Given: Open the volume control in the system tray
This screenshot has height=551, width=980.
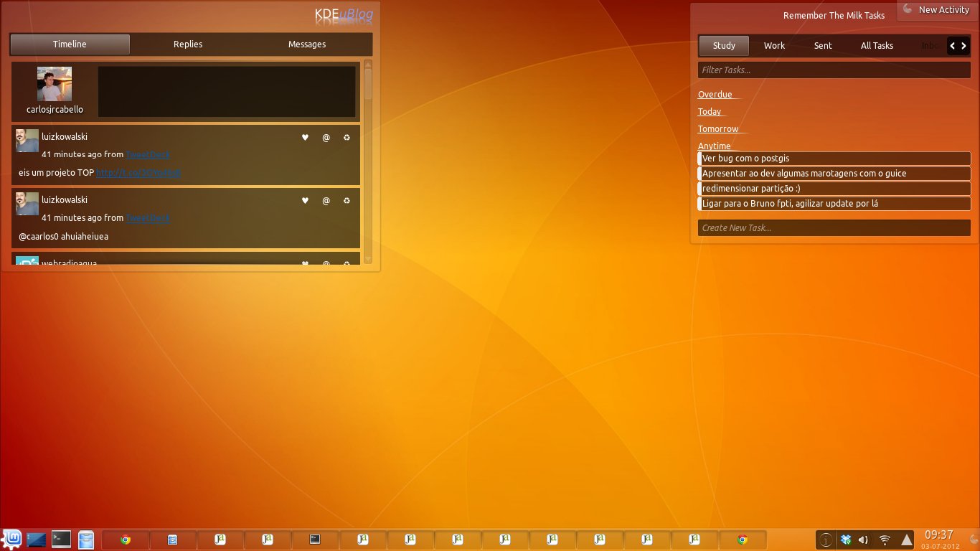Looking at the screenshot, I should tap(863, 540).
